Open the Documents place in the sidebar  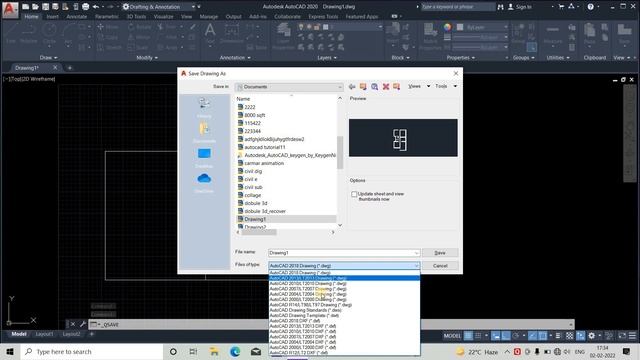[204, 132]
